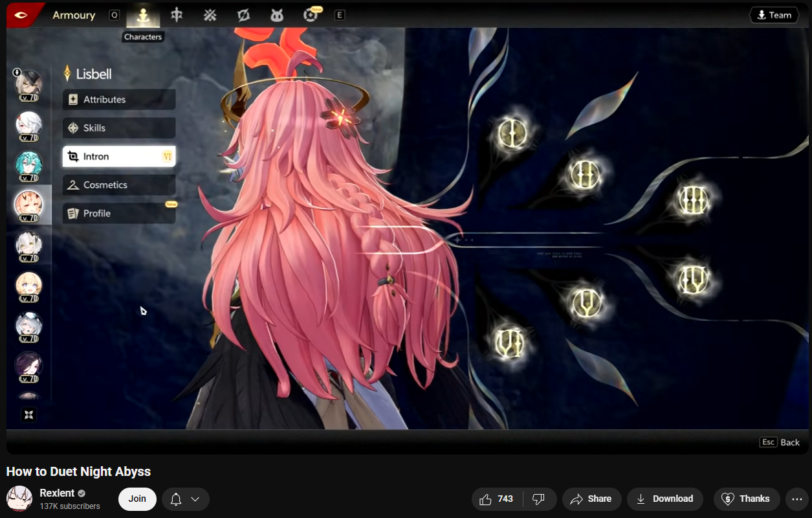Select Intron node V
The height and width of the screenshot is (518, 812).
[587, 303]
